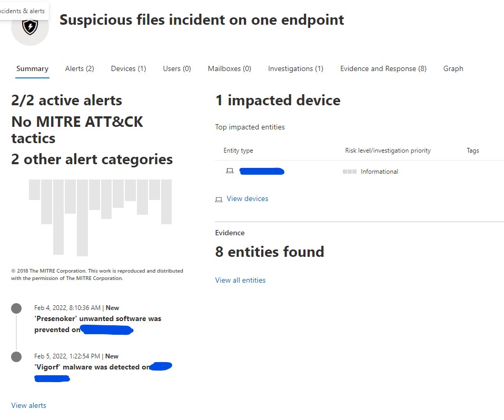Screen dimensions: 504x420
Task: Click the device icon in entity row
Action: click(x=230, y=171)
